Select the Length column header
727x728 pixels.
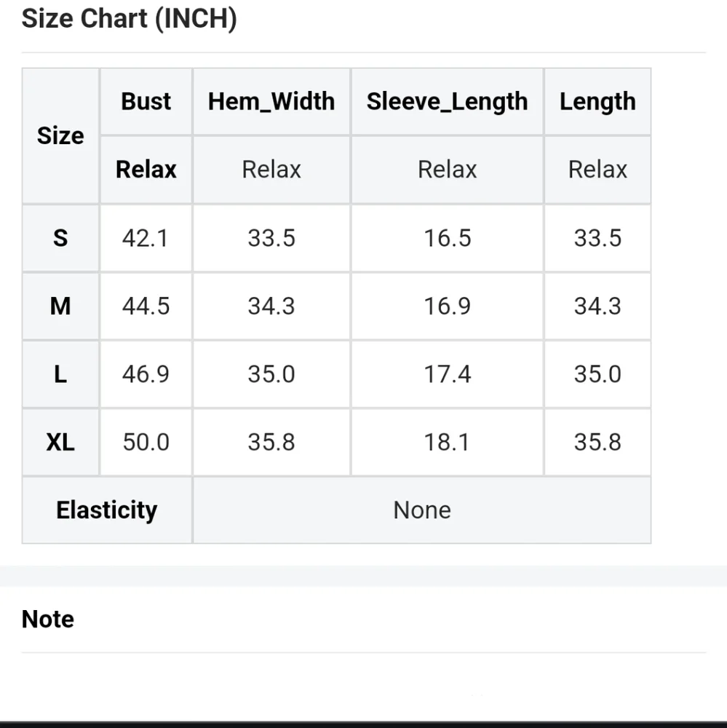[597, 102]
